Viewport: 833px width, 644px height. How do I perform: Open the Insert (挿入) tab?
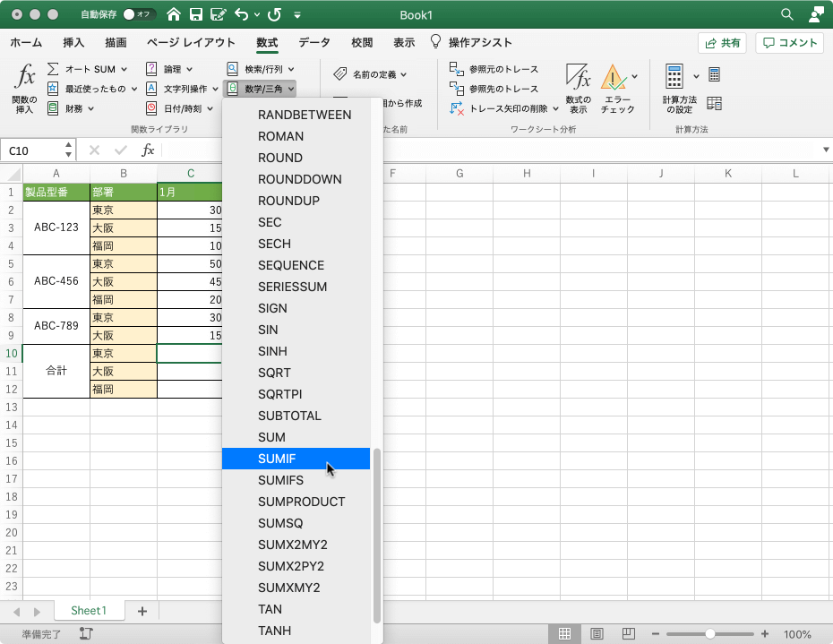tap(73, 42)
